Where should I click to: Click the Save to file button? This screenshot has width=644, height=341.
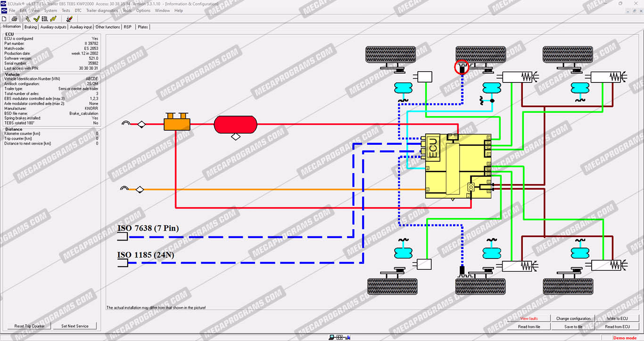tap(573, 326)
